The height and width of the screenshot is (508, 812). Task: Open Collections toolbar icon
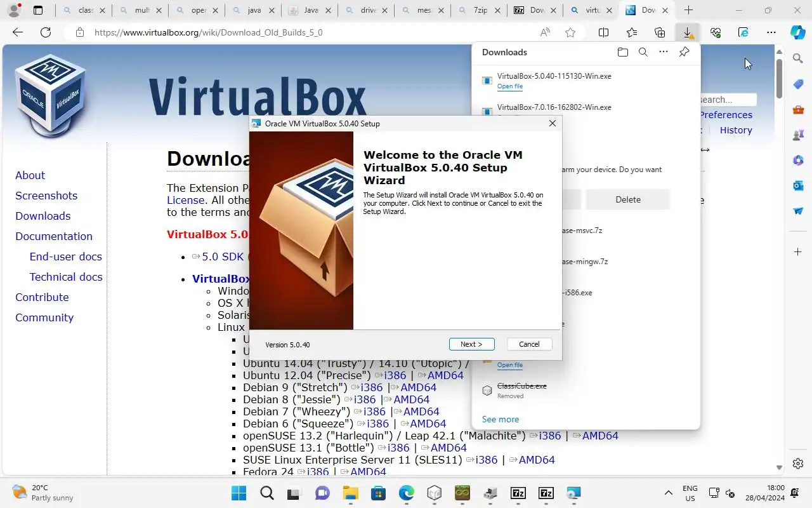click(x=660, y=32)
